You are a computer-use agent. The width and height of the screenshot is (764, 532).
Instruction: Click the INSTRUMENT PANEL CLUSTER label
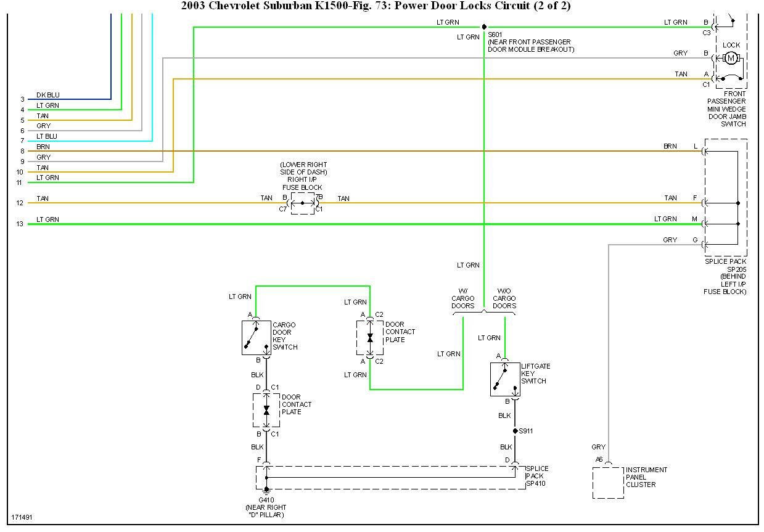[x=646, y=477]
